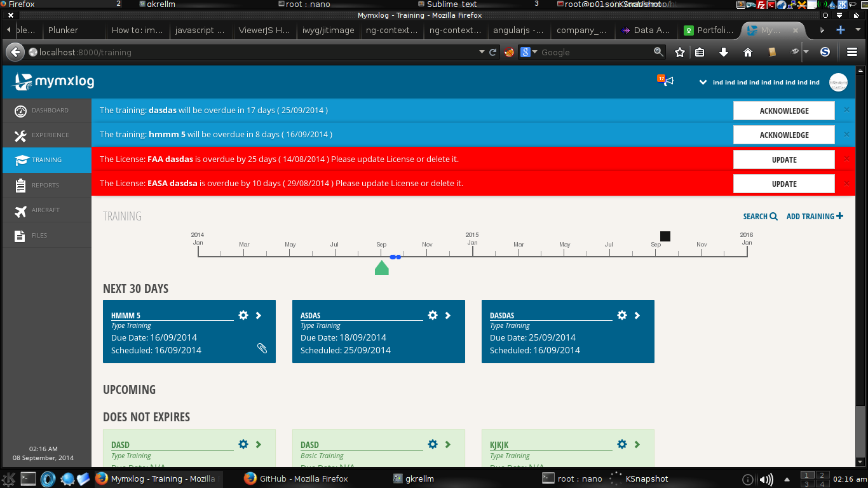Expand the ASDAS training card arrow

point(448,315)
